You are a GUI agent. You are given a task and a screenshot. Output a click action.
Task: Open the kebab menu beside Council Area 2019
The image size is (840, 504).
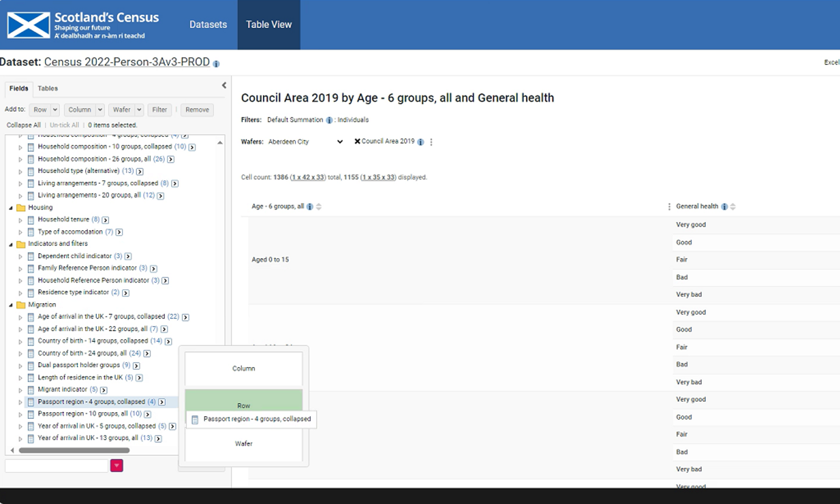(432, 142)
